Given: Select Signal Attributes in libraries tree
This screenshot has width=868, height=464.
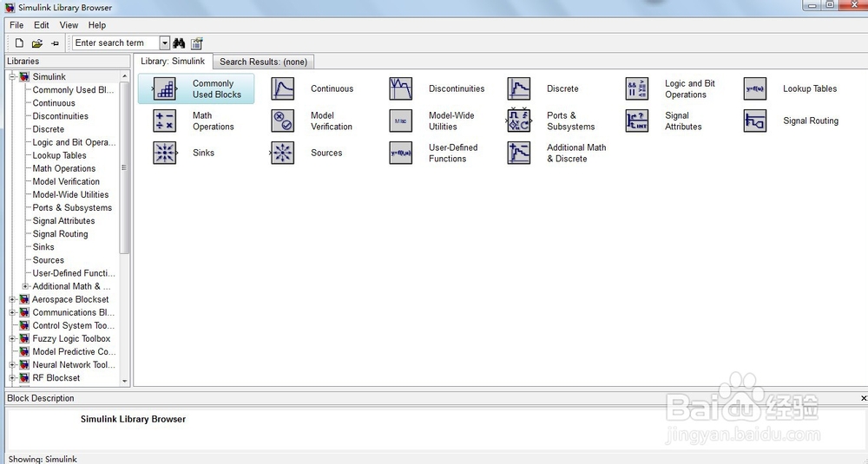Looking at the screenshot, I should point(63,220).
